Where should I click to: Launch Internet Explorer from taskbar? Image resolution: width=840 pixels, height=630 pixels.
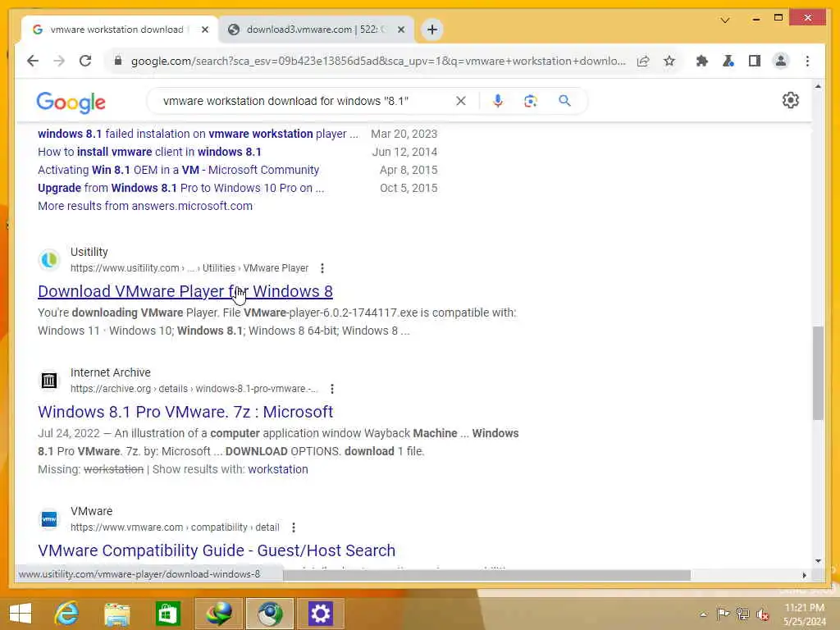pyautogui.click(x=66, y=614)
